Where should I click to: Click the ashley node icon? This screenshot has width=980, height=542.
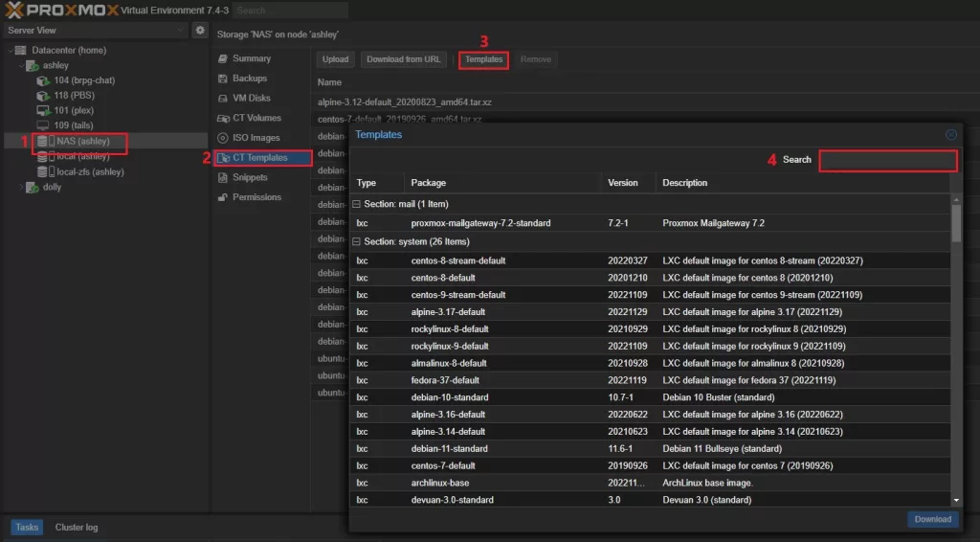[x=32, y=65]
